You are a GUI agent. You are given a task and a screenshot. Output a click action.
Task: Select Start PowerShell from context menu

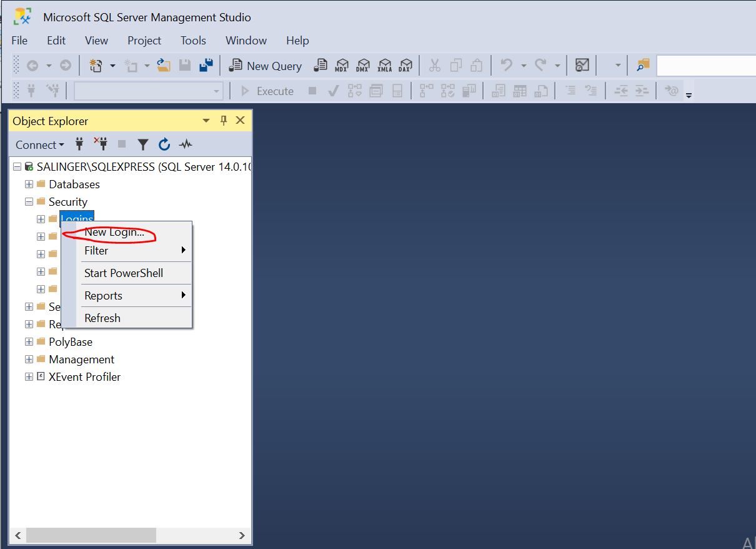click(126, 273)
